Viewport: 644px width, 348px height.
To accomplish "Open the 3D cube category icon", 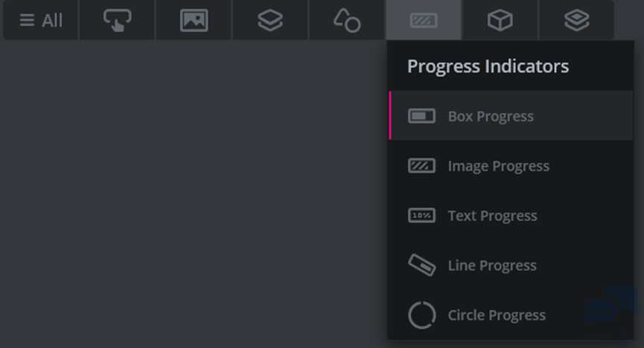I will coord(500,20).
